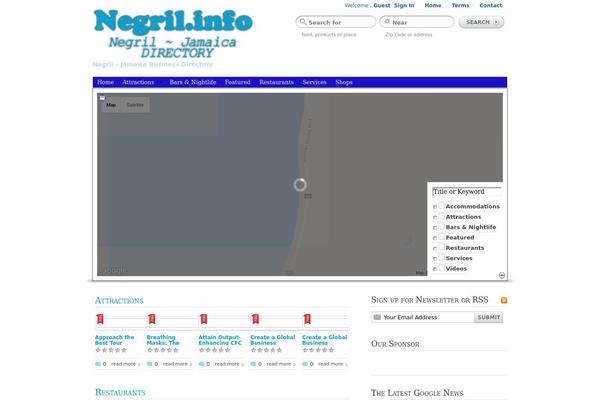Screen dimensions: 600x400
Task: Click the location icon in Near field
Action: click(x=387, y=22)
